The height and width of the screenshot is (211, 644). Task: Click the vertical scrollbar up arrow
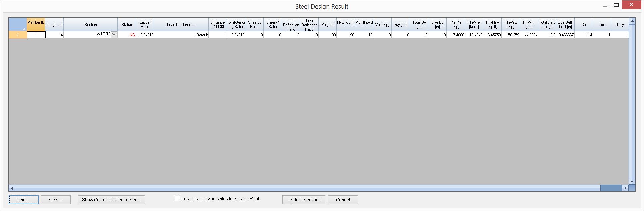point(632,21)
